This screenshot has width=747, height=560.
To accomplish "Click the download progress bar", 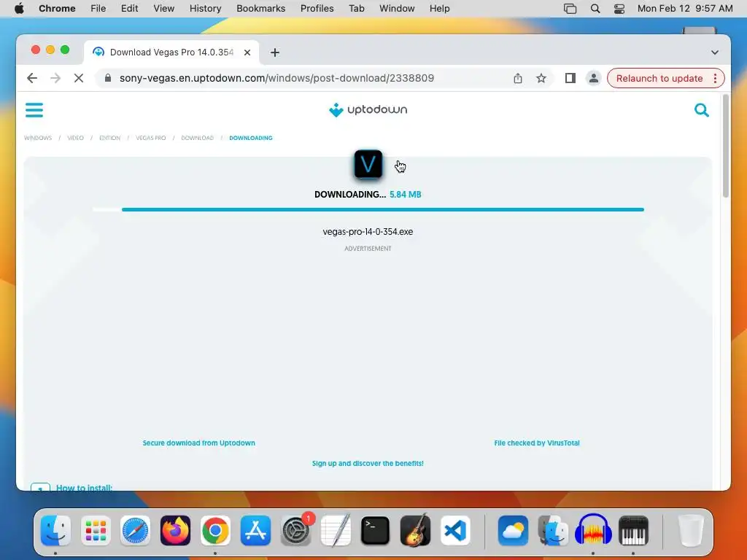I will pos(368,209).
